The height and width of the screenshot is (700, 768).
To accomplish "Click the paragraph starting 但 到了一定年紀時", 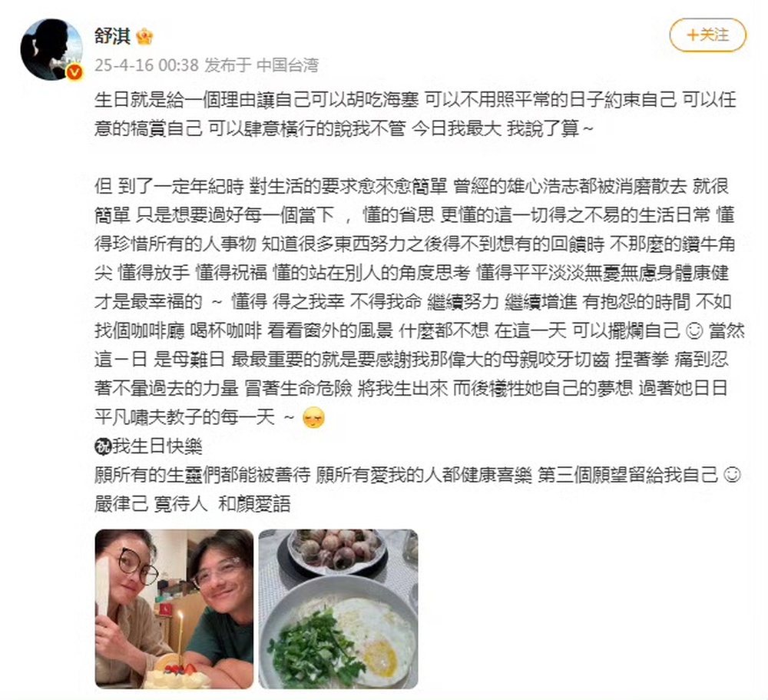I will [419, 302].
